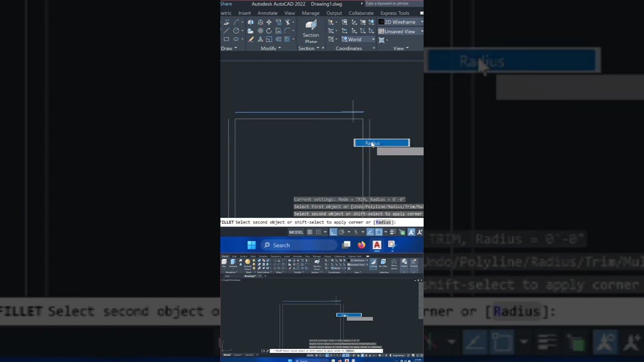The height and width of the screenshot is (362, 644).
Task: Click the Scale icon in enlarged Modify panel
Action: point(269,39)
